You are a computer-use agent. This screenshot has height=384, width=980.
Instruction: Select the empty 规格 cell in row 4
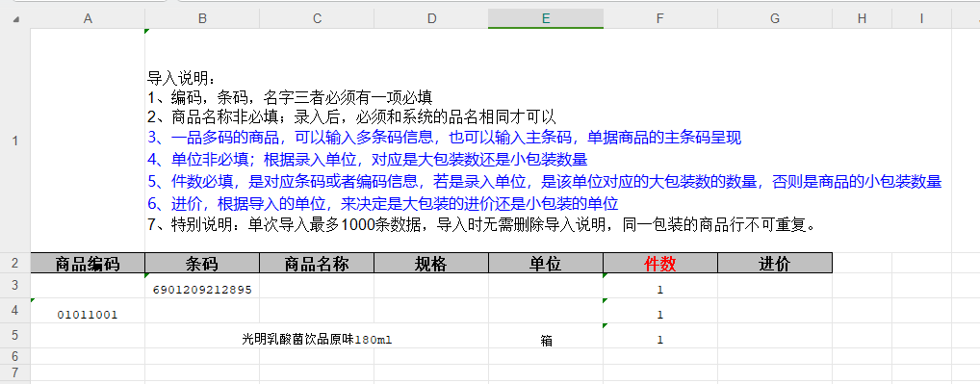(x=431, y=311)
